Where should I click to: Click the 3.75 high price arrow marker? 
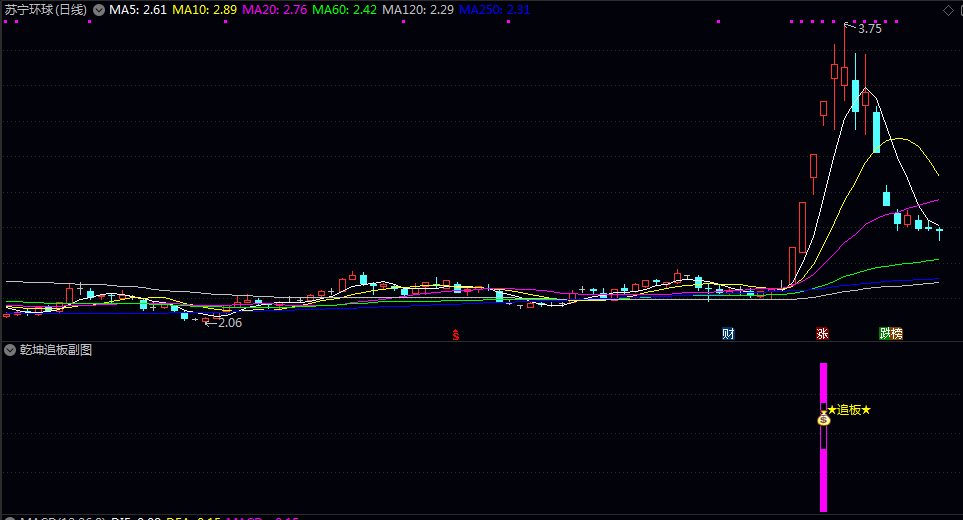863,28
